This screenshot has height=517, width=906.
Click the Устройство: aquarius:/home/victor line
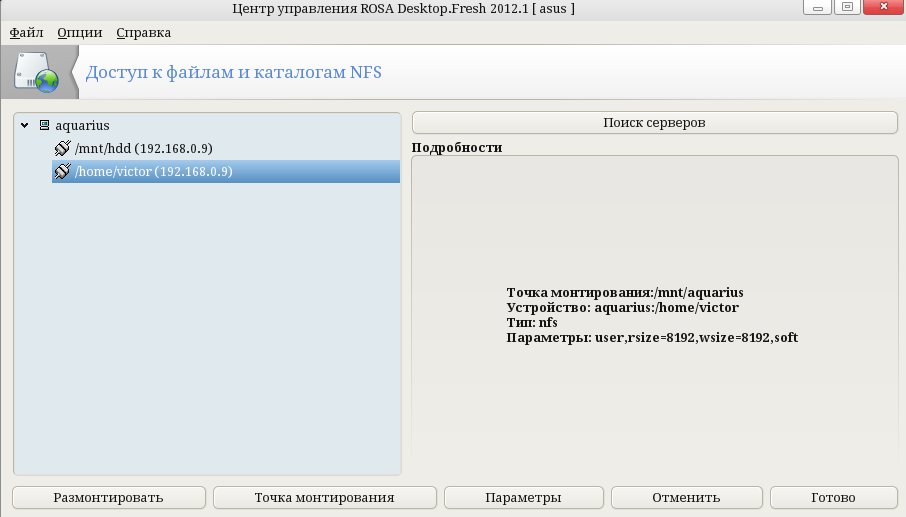[622, 307]
